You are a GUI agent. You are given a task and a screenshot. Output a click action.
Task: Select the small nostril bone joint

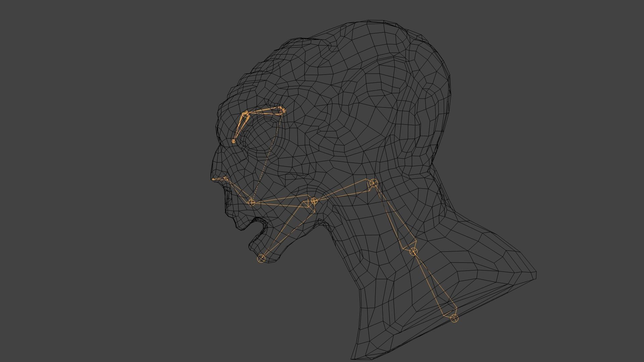click(x=226, y=178)
